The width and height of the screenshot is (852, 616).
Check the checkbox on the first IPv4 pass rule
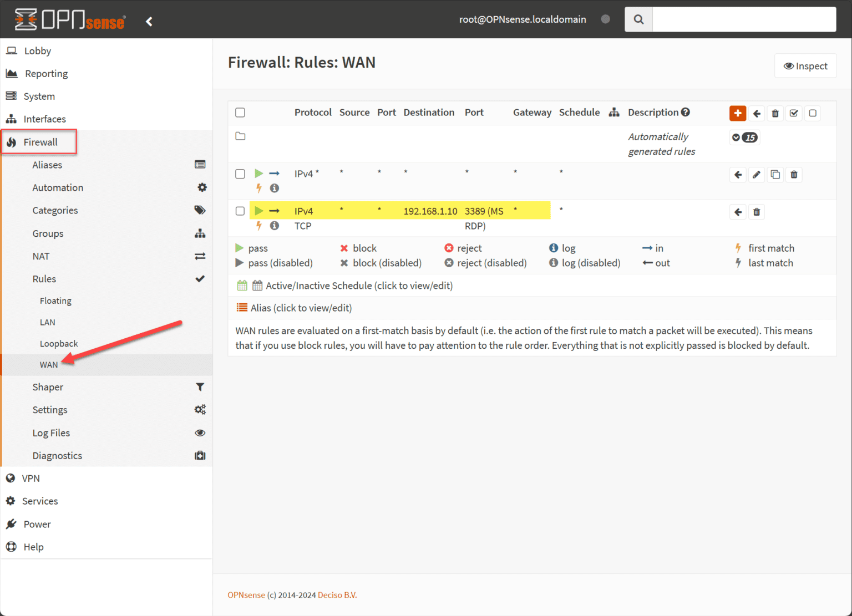(240, 174)
